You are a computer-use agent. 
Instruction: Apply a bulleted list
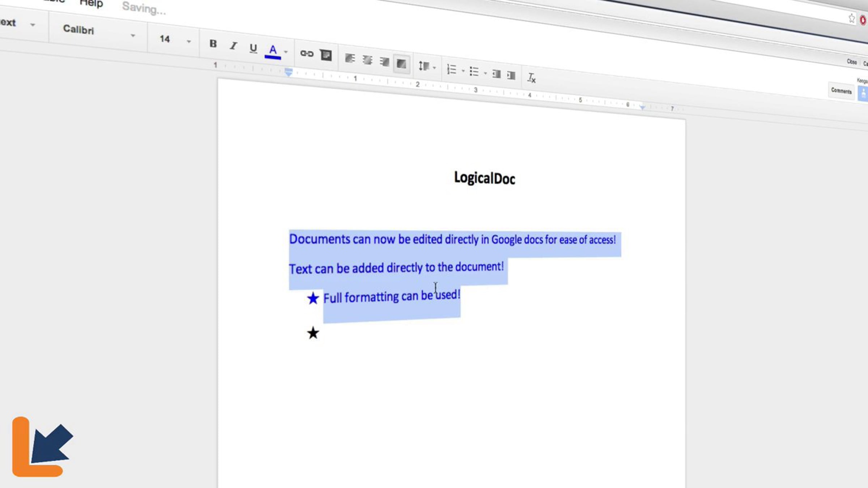474,71
